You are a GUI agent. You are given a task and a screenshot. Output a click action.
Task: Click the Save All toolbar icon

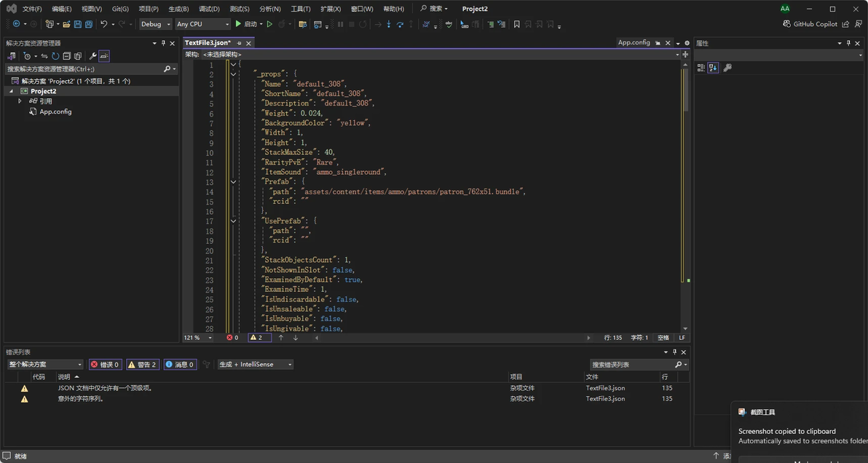[88, 24]
